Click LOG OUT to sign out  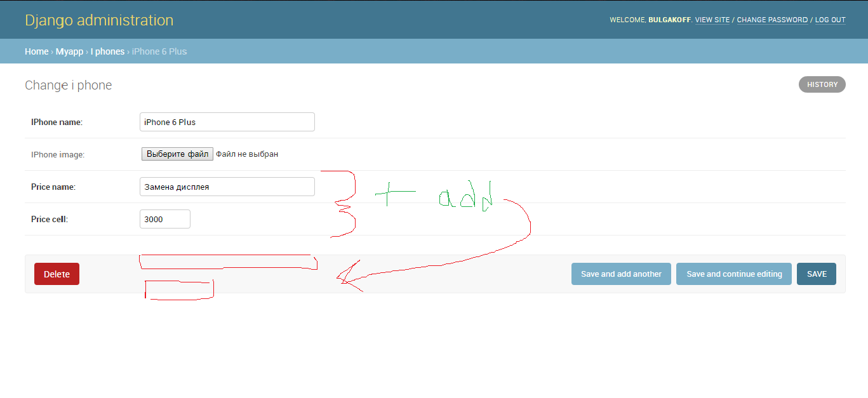point(830,20)
